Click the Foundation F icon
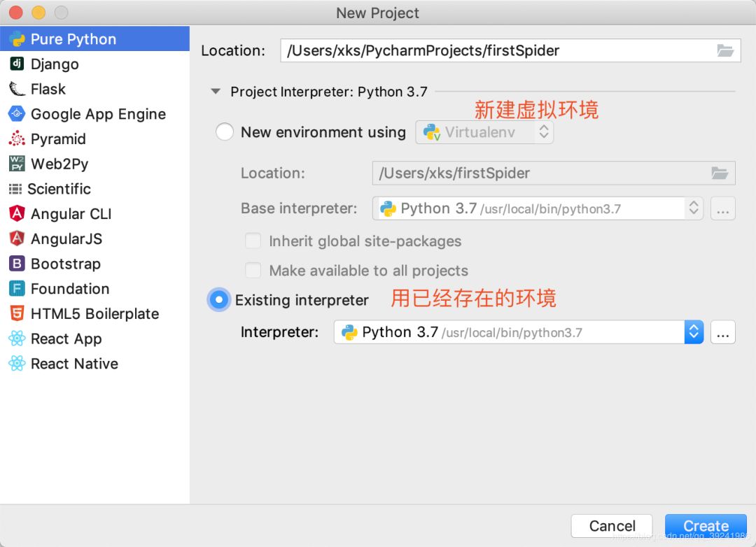Viewport: 756px width, 547px height. (x=17, y=289)
